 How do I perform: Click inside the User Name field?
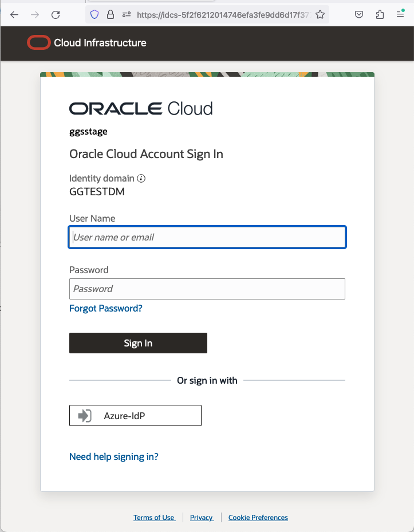coord(207,237)
